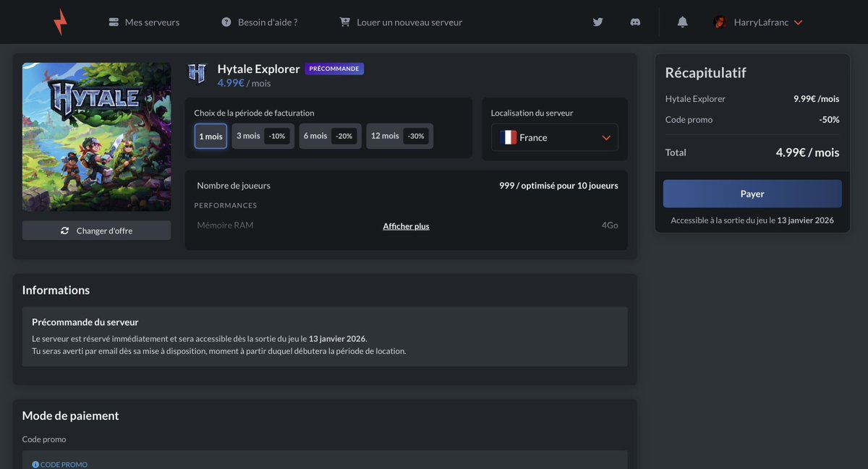868x469 pixels.
Task: Click the Localisation du serveur label
Action: pos(532,113)
